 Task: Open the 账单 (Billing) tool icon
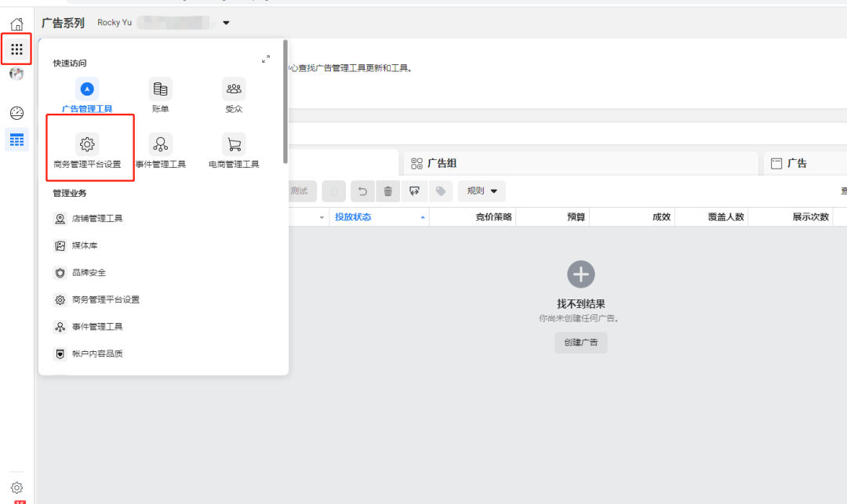click(x=160, y=89)
